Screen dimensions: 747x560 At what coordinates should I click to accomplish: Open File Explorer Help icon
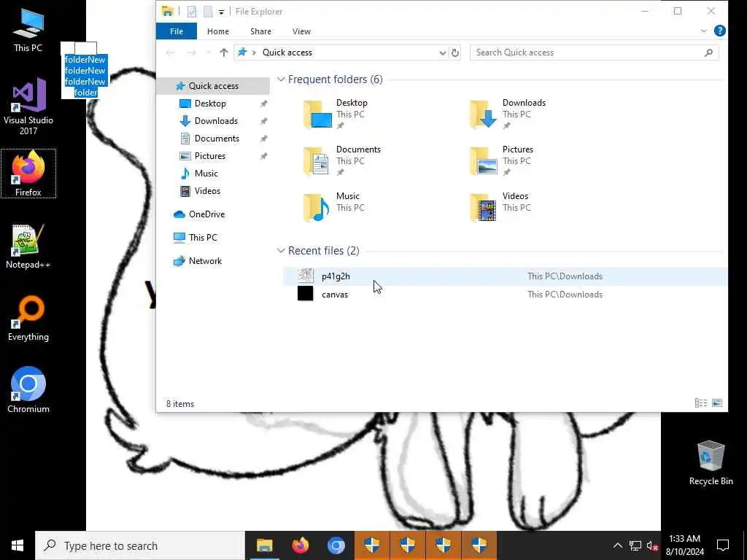coord(719,31)
